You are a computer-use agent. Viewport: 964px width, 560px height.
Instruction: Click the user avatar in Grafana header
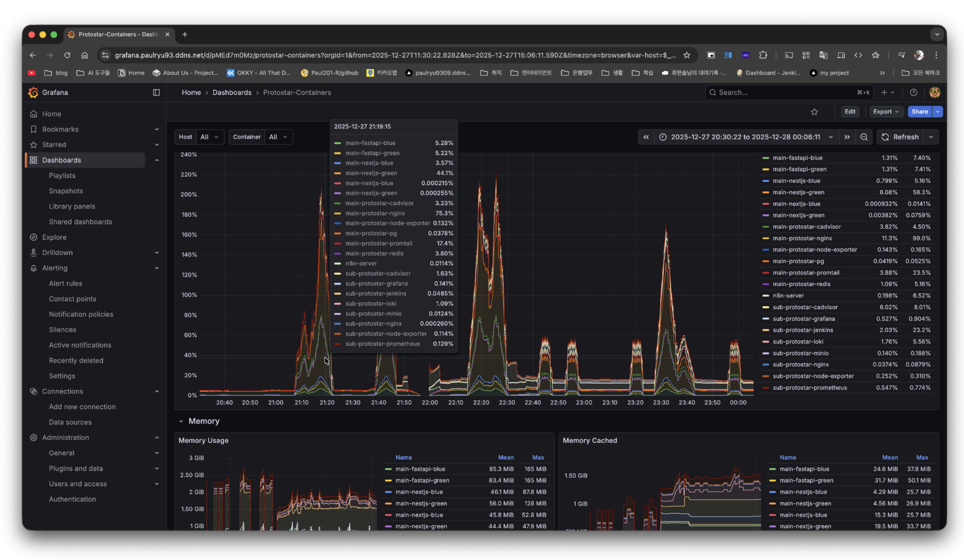click(934, 92)
